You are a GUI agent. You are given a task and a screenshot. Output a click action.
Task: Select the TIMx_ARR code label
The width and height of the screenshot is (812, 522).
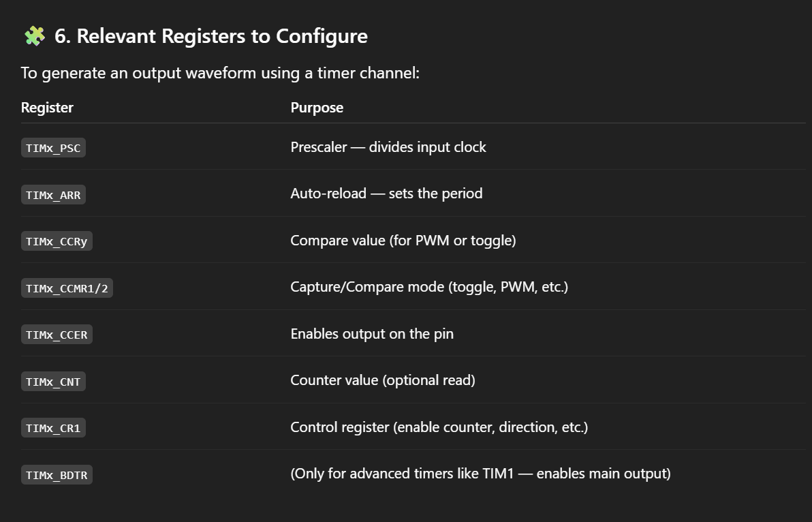tap(53, 195)
